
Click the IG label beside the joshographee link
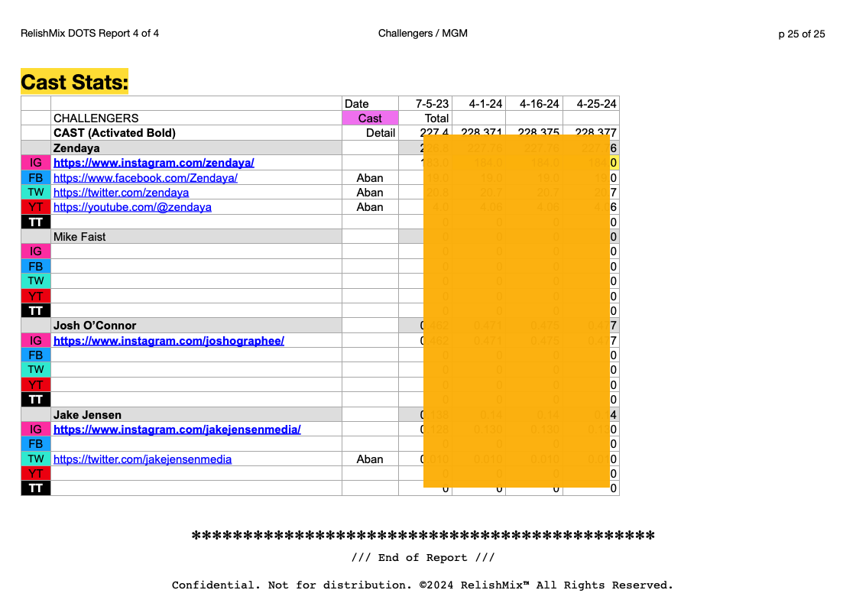(36, 341)
